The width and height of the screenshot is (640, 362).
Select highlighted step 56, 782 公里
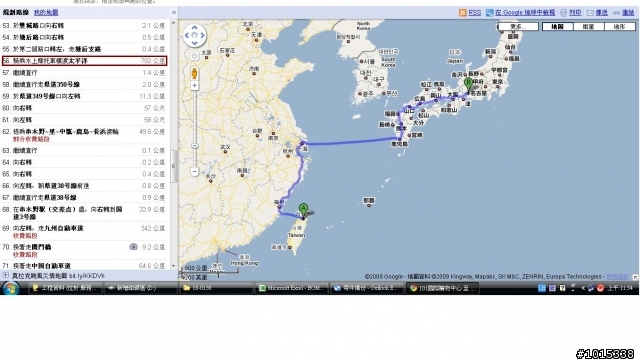tap(84, 61)
